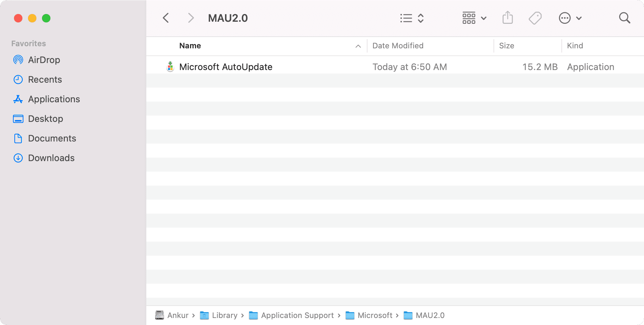Click Microsoft in the path bar
This screenshot has height=325, width=644.
coord(375,315)
